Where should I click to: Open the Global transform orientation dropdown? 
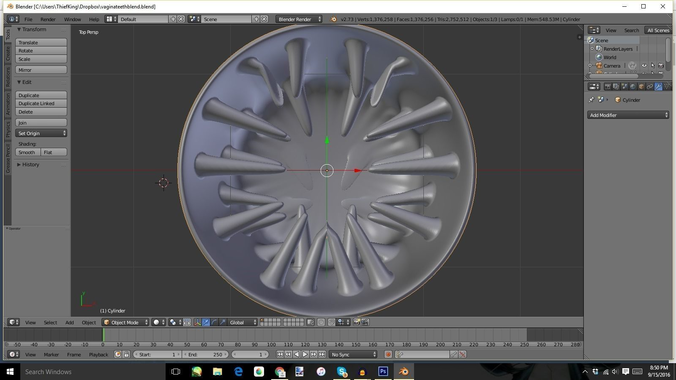[243, 322]
